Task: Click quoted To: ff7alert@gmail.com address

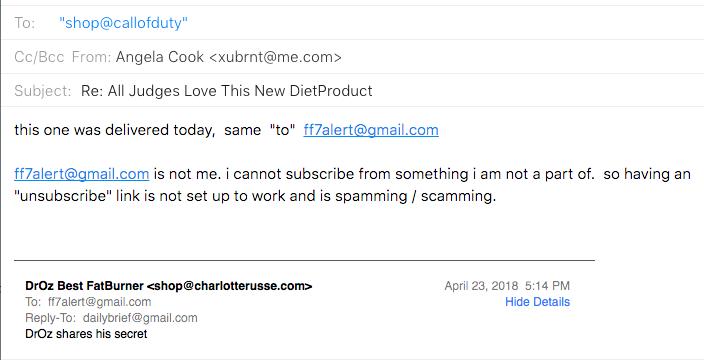Action: coord(99,302)
